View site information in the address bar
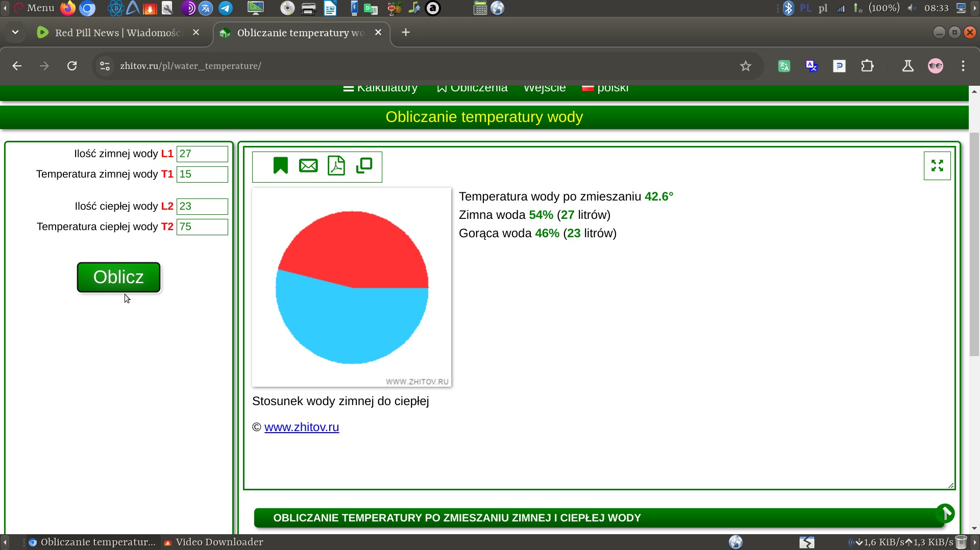980x550 pixels. pos(104,66)
